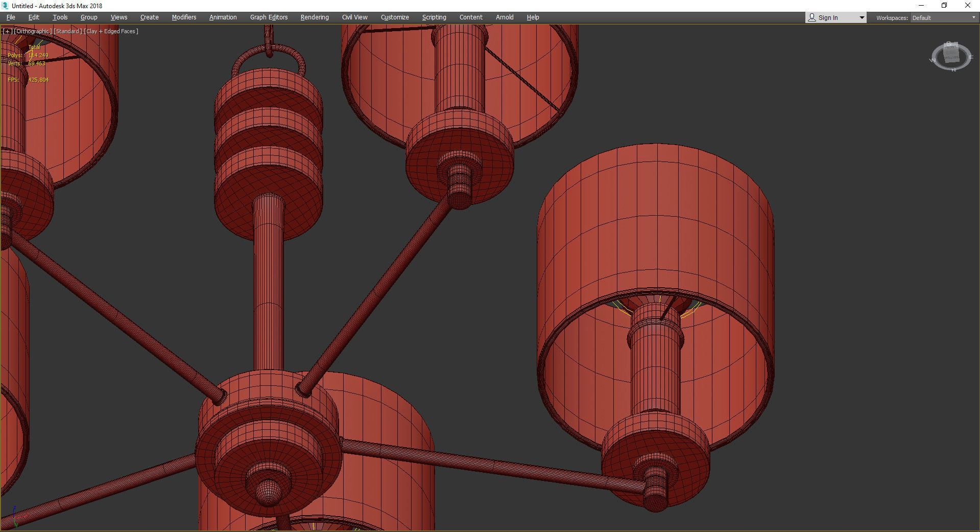Click the ViewCube navigation widget

pos(951,56)
